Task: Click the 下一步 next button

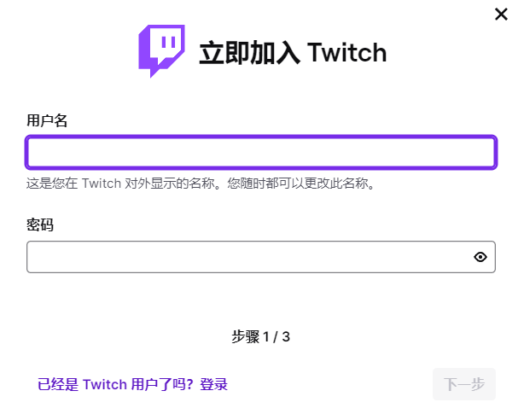Action: point(464,384)
